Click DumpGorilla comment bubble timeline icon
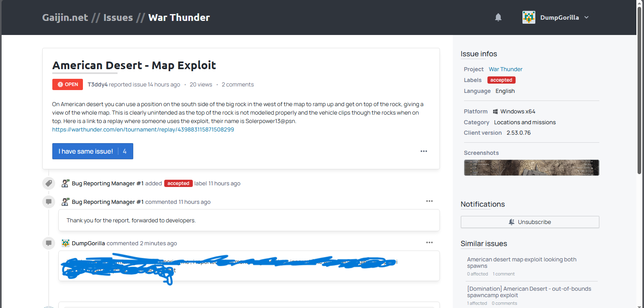 click(x=49, y=243)
